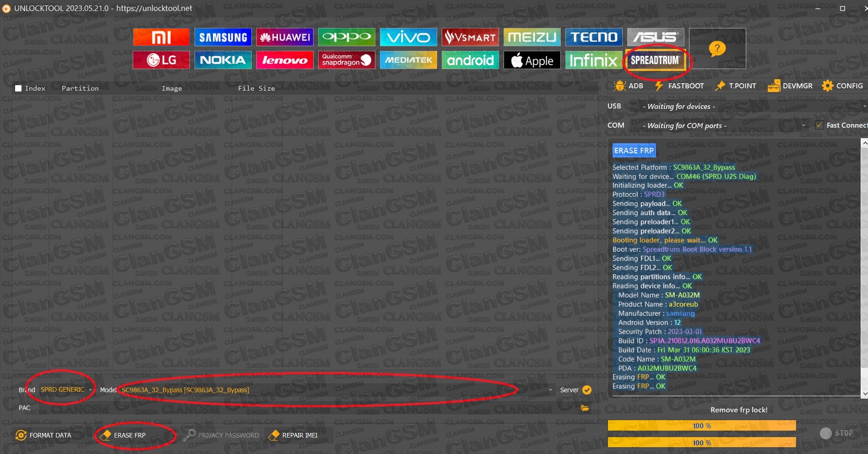Click the yellow question mark help icon
The width and height of the screenshot is (868, 454).
pyautogui.click(x=717, y=48)
